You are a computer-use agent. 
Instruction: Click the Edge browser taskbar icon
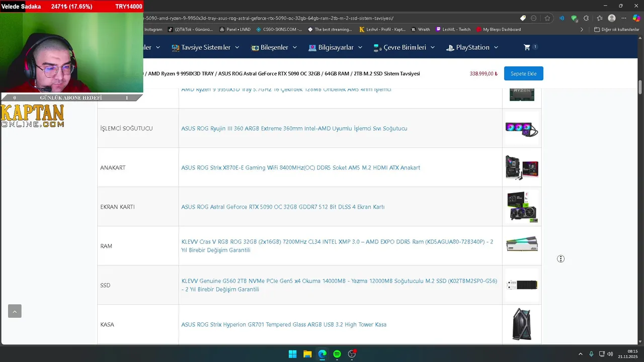pos(322,354)
